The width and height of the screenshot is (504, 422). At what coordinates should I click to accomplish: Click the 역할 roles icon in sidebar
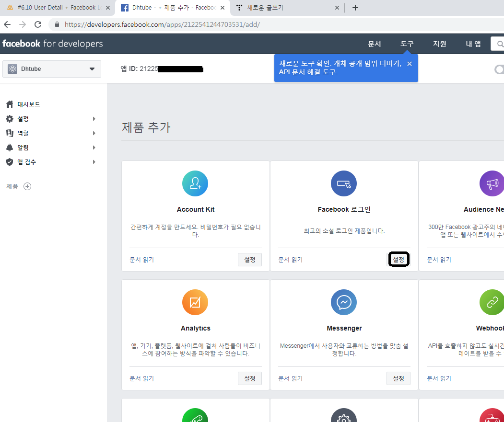click(10, 133)
